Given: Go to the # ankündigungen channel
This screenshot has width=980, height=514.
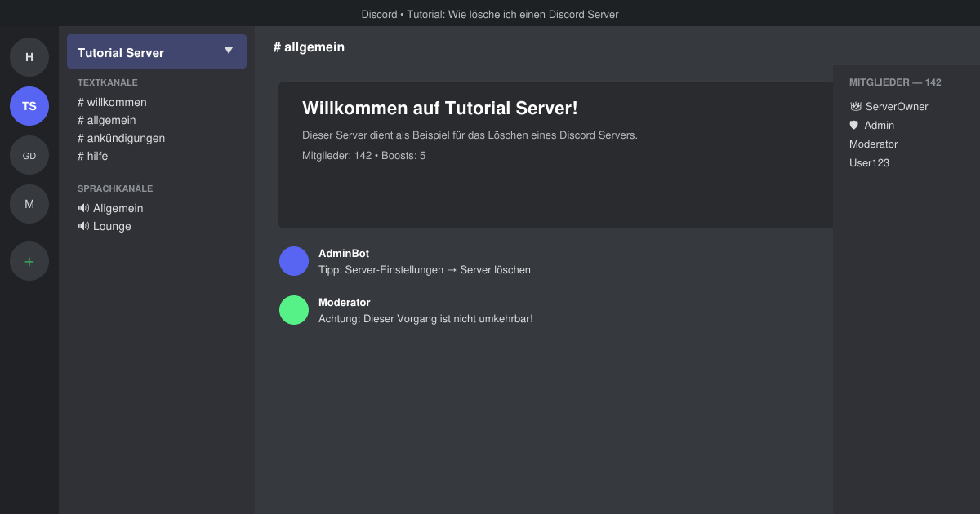Looking at the screenshot, I should coord(121,138).
